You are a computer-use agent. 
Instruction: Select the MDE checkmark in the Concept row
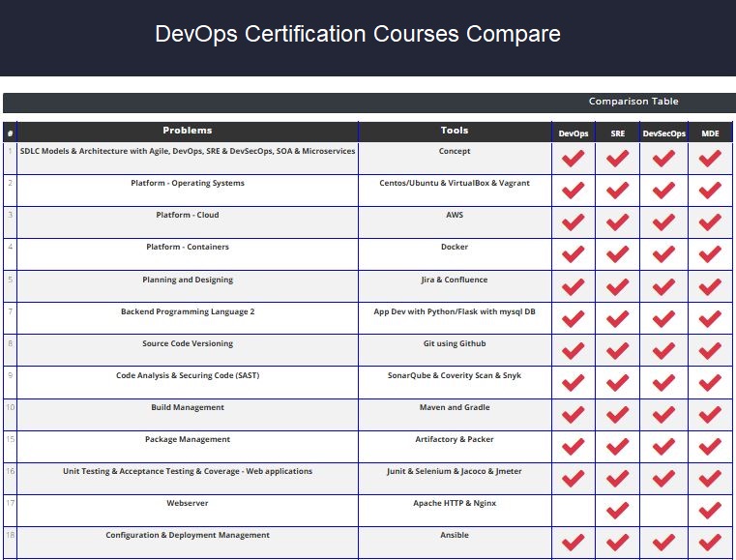click(710, 159)
